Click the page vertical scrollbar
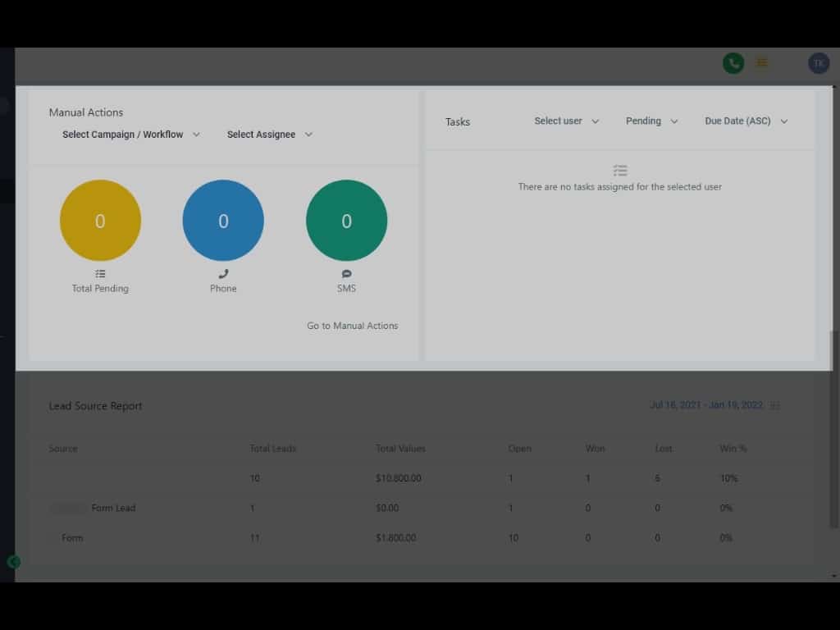This screenshot has height=630, width=840. coord(834,427)
